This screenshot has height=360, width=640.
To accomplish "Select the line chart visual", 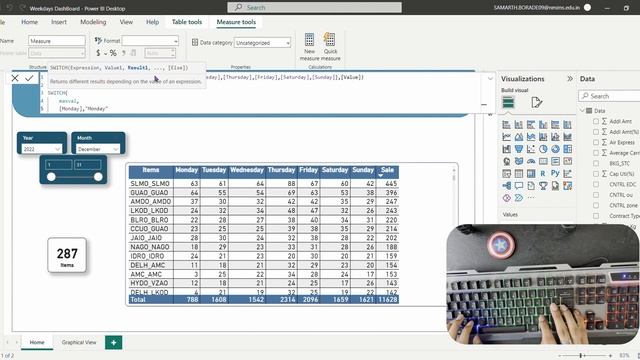I will pos(507,137).
